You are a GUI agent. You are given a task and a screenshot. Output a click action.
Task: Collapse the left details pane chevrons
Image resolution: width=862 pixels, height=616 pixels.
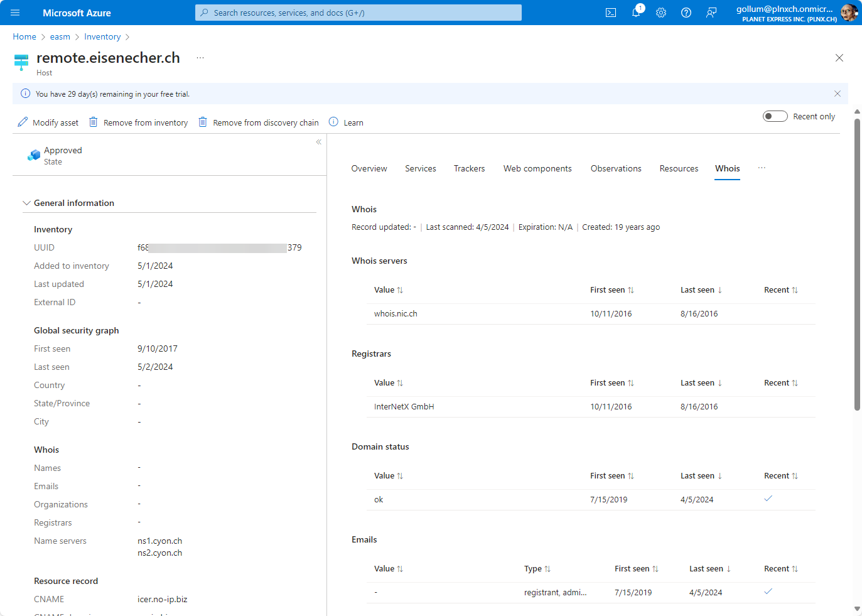coord(319,142)
